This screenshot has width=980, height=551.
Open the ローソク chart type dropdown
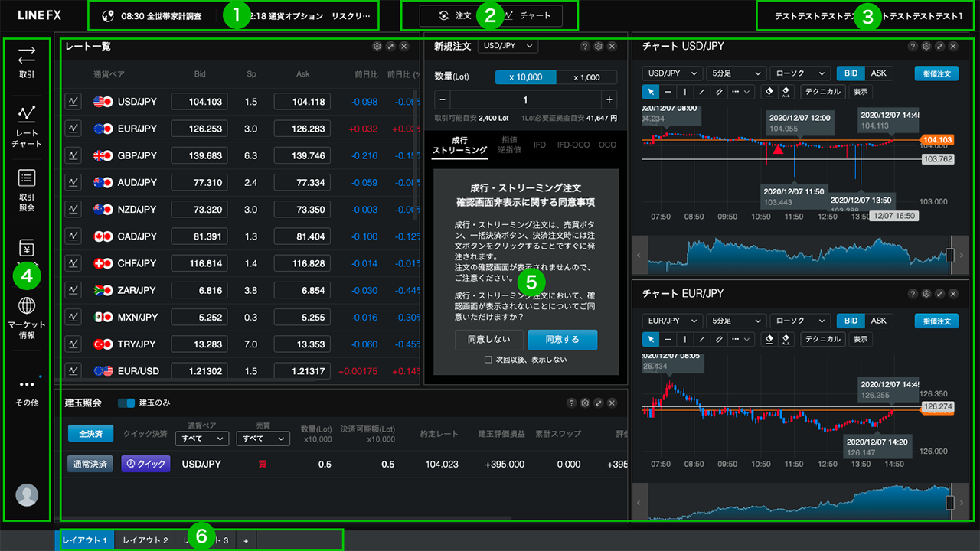click(799, 73)
